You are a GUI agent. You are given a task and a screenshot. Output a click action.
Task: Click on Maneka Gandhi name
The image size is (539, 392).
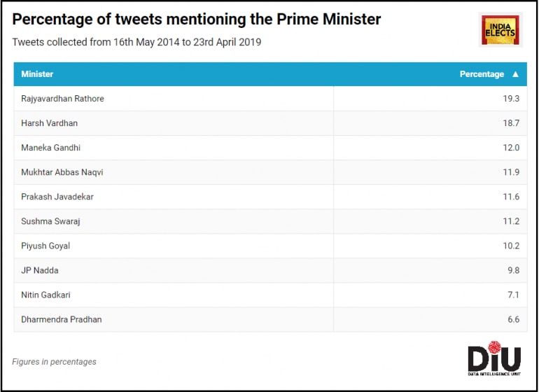(50, 148)
